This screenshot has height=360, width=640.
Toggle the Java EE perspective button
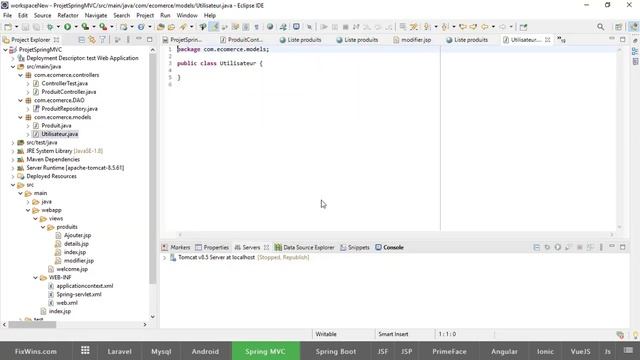633,27
